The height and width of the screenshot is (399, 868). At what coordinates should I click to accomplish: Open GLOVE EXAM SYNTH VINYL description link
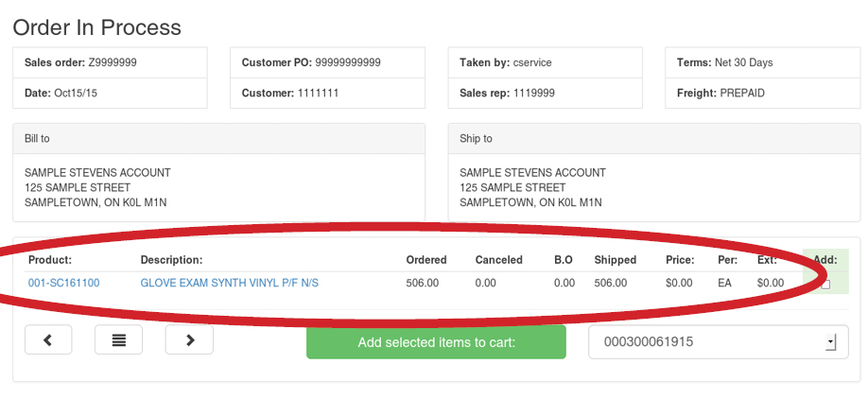229,283
